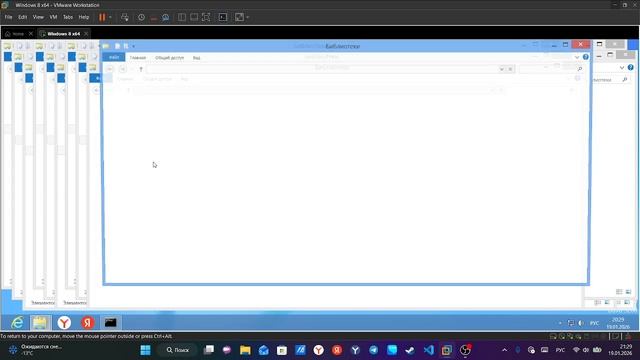Open the VMware Tabs menu
Viewport: 640px width, 360px height.
coord(68,17)
